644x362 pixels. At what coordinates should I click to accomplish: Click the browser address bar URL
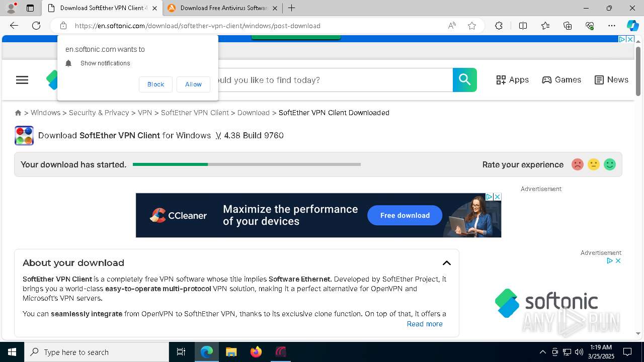coord(198,26)
